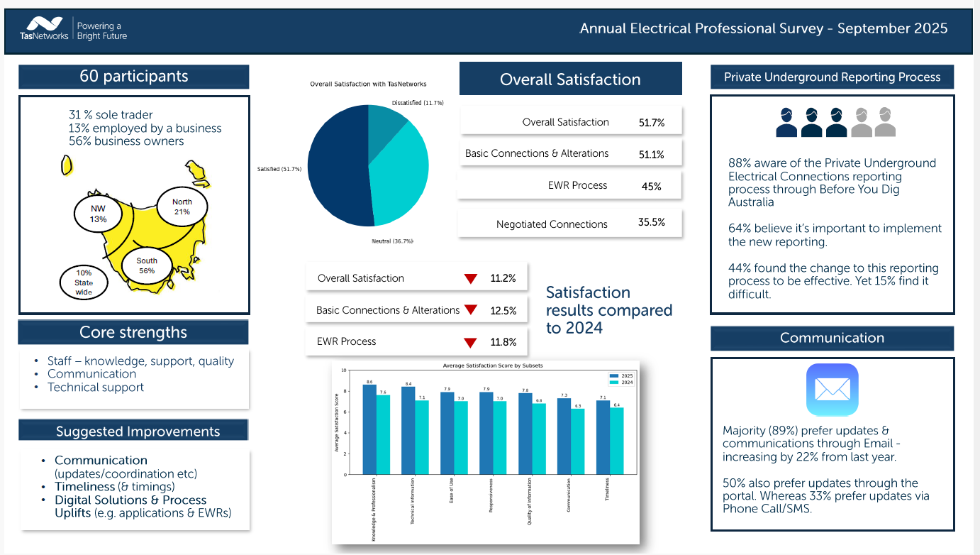The width and height of the screenshot is (980, 555).
Task: Click the 'Powering a Bright Future' tagline
Action: pos(101,31)
